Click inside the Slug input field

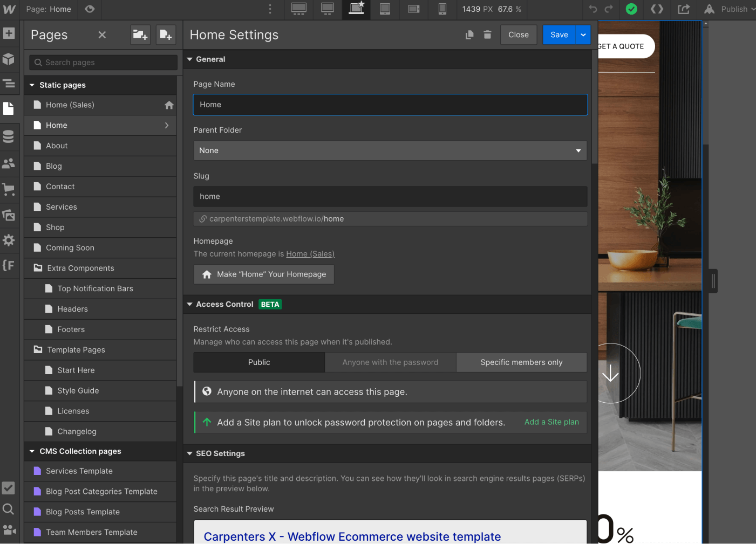click(x=390, y=196)
